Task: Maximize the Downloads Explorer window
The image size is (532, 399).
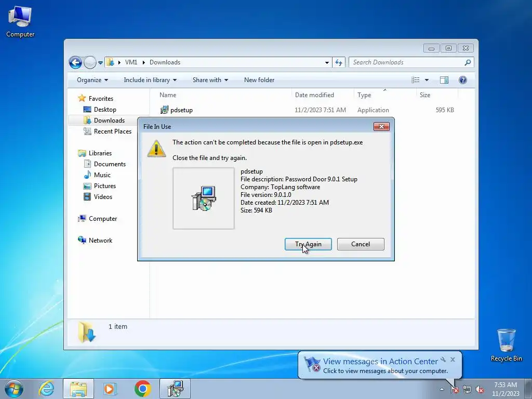Action: coord(448,48)
